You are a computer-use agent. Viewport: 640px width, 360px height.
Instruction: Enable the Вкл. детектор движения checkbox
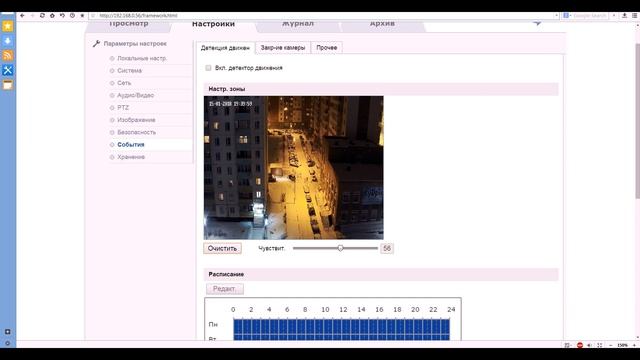tap(208, 68)
